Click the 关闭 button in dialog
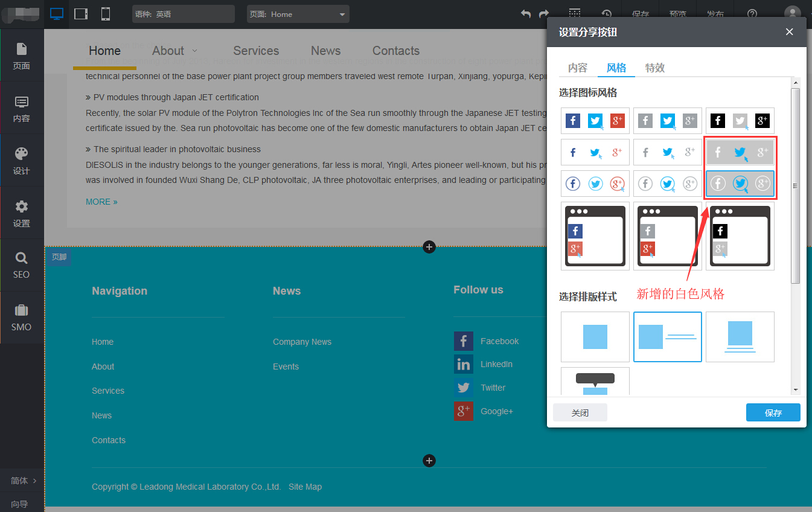 pyautogui.click(x=580, y=413)
